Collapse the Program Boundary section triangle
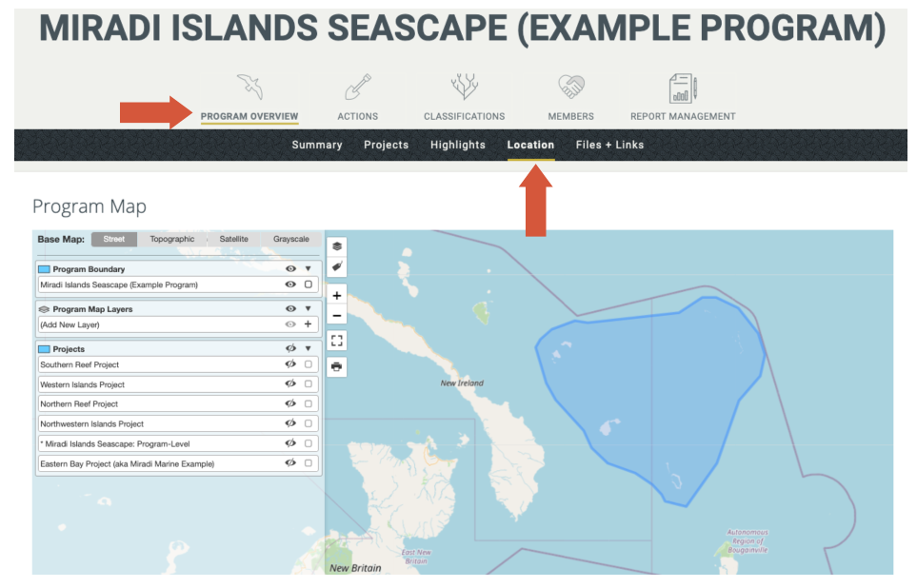The width and height of the screenshot is (917, 588). 307,268
